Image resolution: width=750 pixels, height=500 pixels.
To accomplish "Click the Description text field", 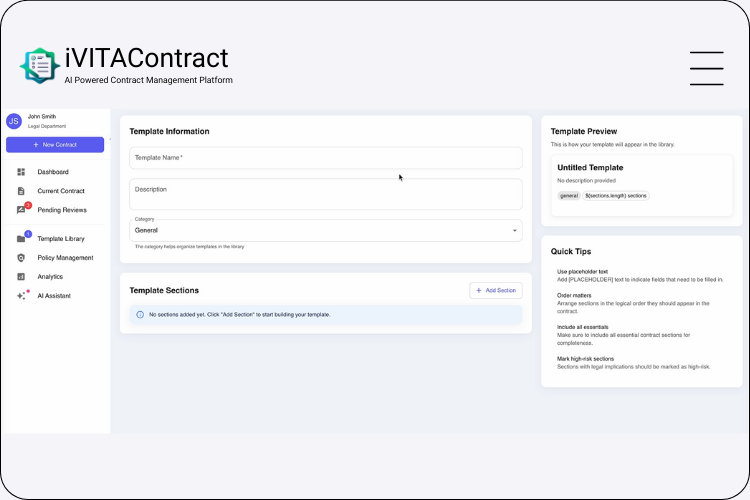I will [325, 194].
